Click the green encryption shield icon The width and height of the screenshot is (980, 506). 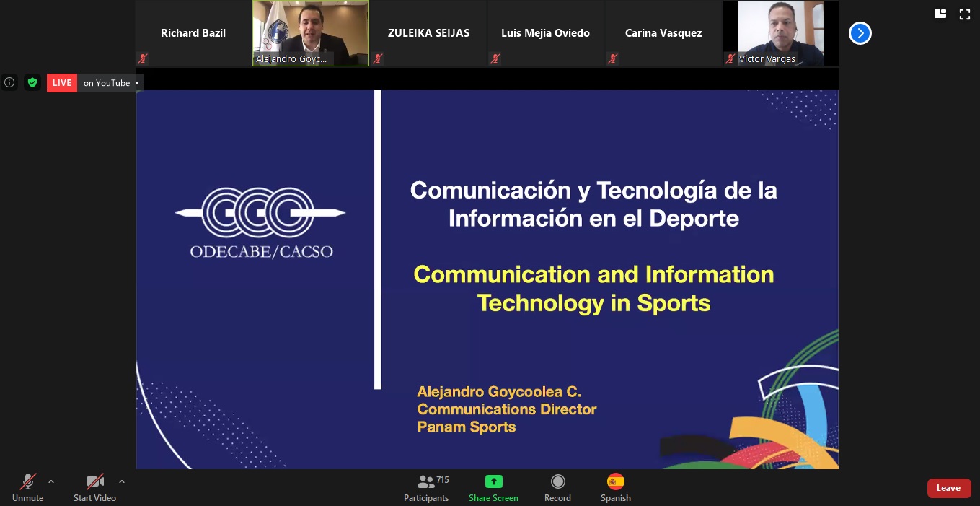pos(32,82)
